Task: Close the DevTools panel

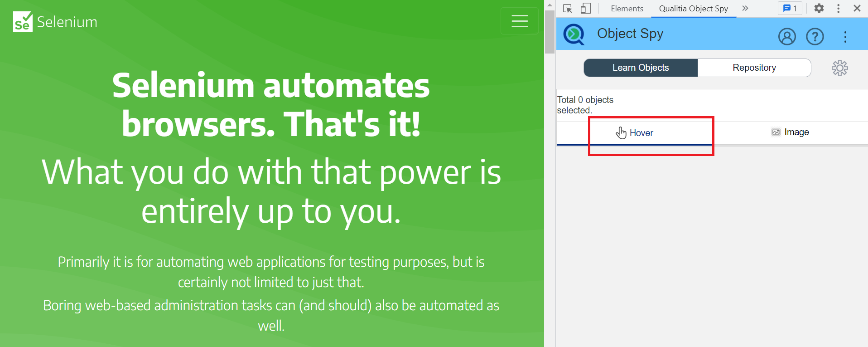Action: pos(857,9)
